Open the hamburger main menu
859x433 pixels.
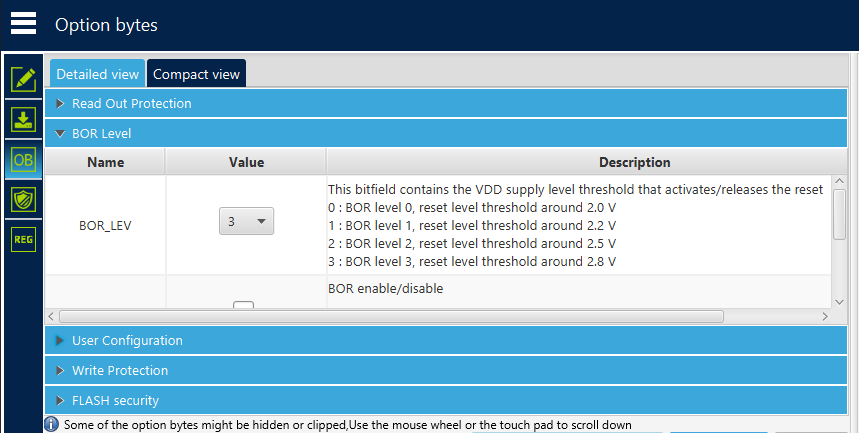point(24,24)
